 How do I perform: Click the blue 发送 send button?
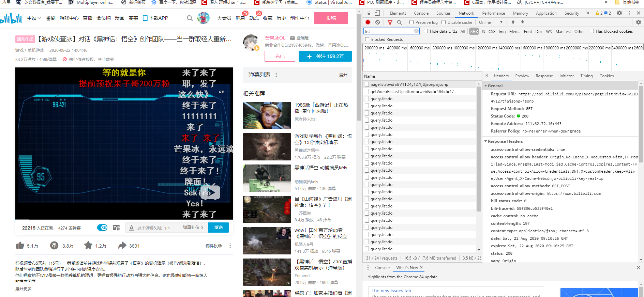point(219,228)
